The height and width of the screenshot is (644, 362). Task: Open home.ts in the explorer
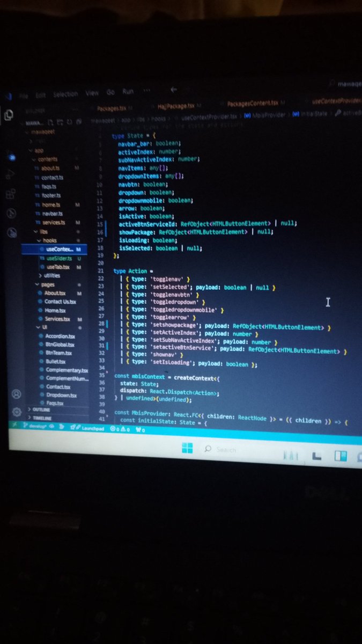coord(51,204)
